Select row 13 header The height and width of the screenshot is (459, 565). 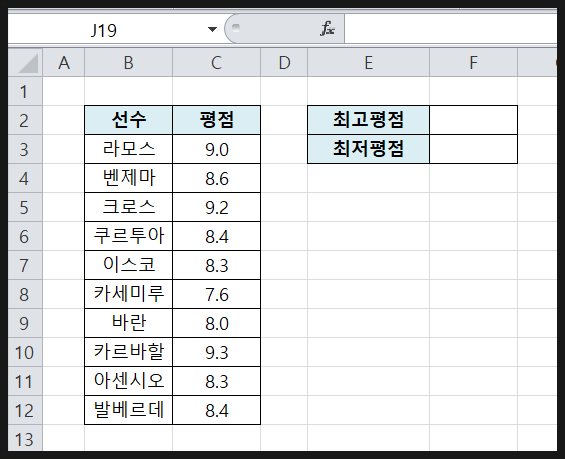(25, 438)
